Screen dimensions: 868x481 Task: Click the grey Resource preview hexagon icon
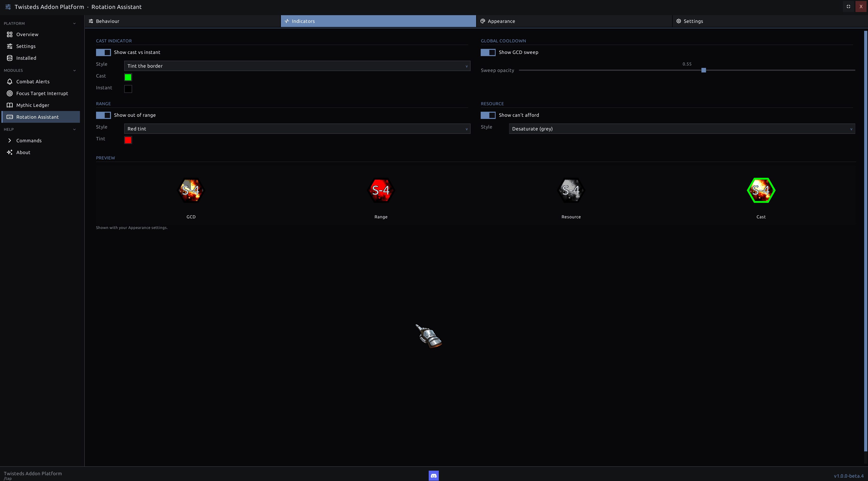(571, 190)
